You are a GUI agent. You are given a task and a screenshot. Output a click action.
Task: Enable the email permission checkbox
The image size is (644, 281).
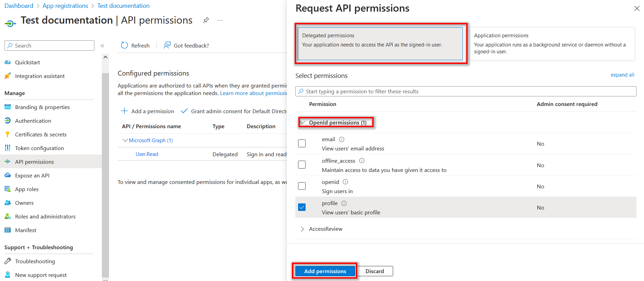tap(302, 143)
